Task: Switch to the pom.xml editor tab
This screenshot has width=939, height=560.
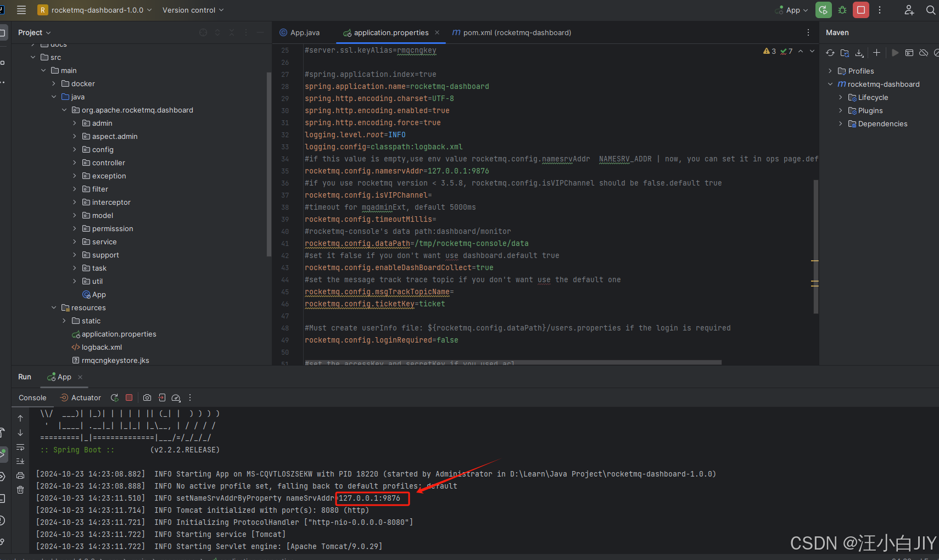Action: tap(512, 32)
